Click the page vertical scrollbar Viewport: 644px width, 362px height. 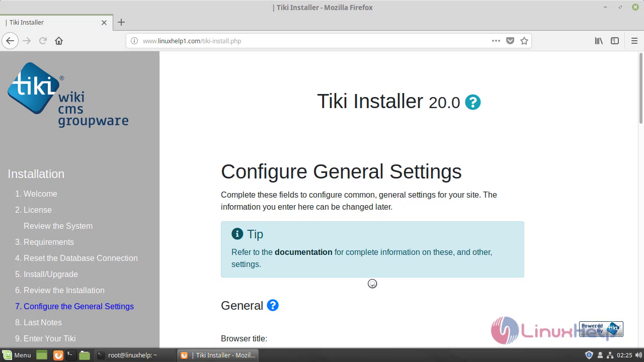coord(640,87)
